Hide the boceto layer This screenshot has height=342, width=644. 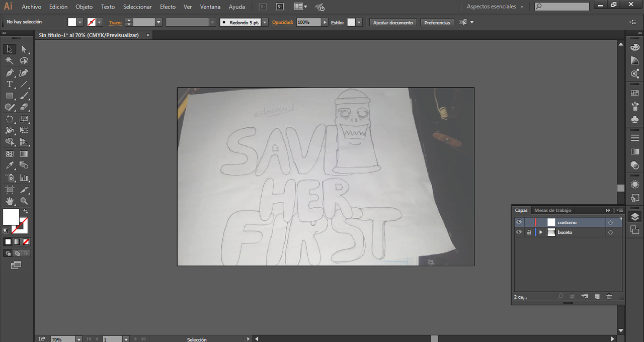click(x=519, y=232)
